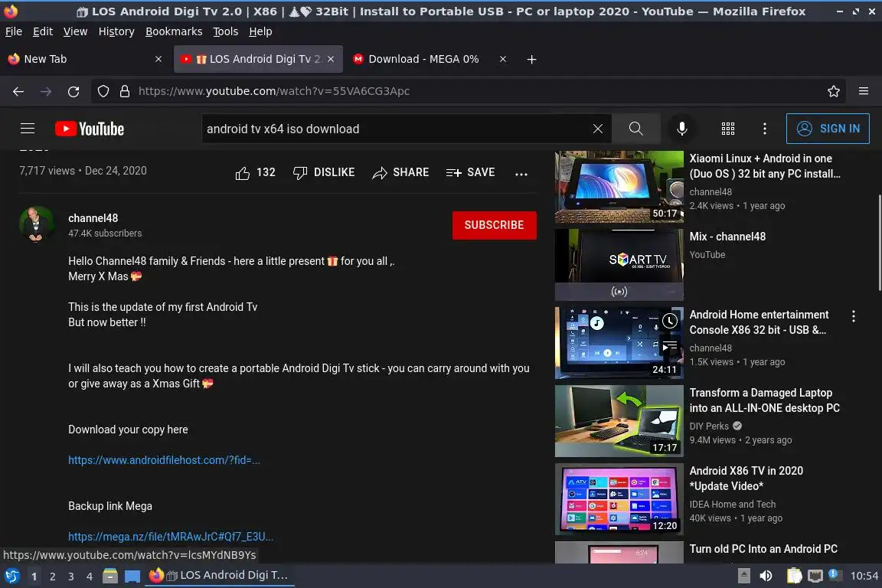
Task: Go back with the browser back arrow
Action: 18,91
